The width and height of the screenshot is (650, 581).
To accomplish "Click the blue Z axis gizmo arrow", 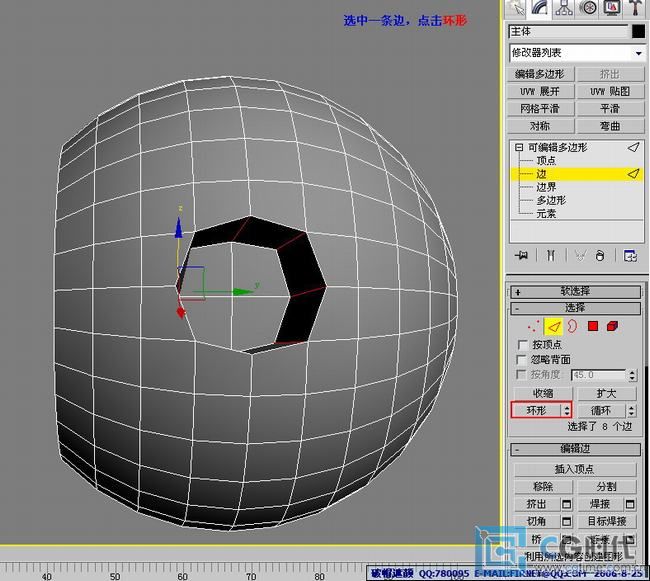I will [x=179, y=227].
